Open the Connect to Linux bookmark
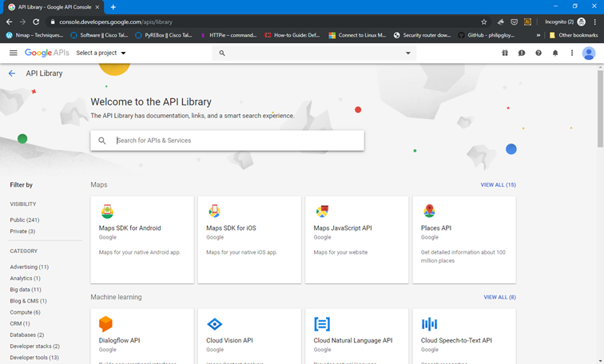This screenshot has width=604, height=364. click(x=357, y=35)
